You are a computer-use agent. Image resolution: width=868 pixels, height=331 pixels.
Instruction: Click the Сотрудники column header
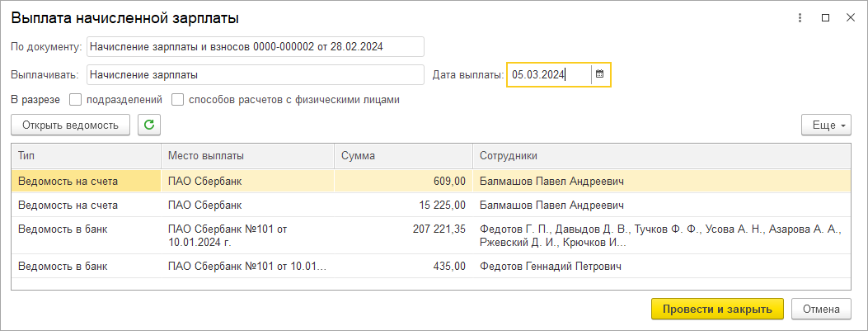click(662, 156)
